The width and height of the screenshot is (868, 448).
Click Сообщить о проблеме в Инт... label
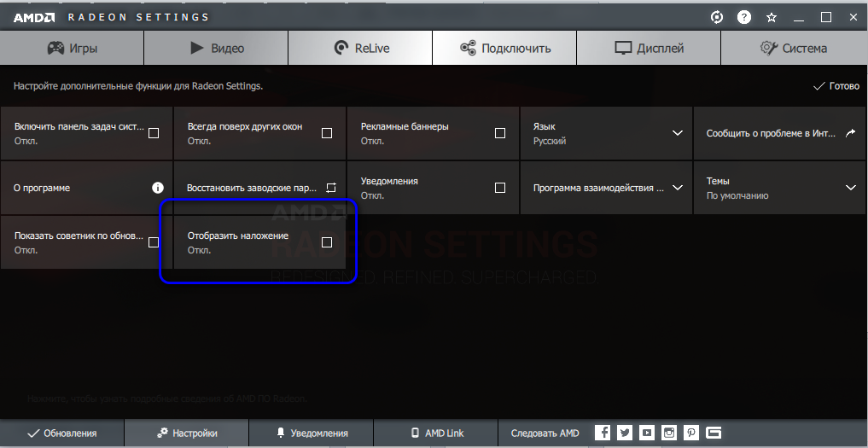tap(771, 133)
